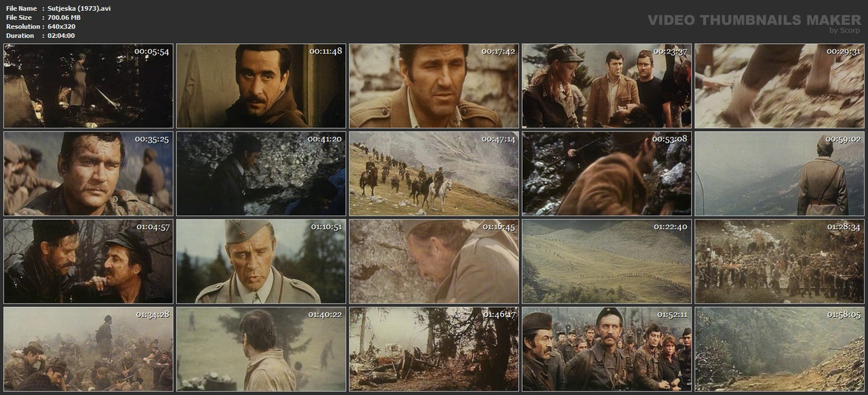Open the frame at 00:11:48
Image resolution: width=868 pixels, height=395 pixels.
tap(261, 86)
